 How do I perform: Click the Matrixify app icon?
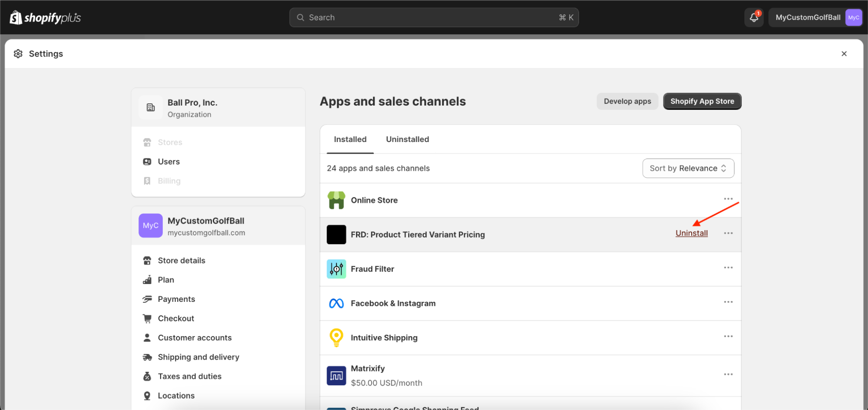(x=336, y=375)
